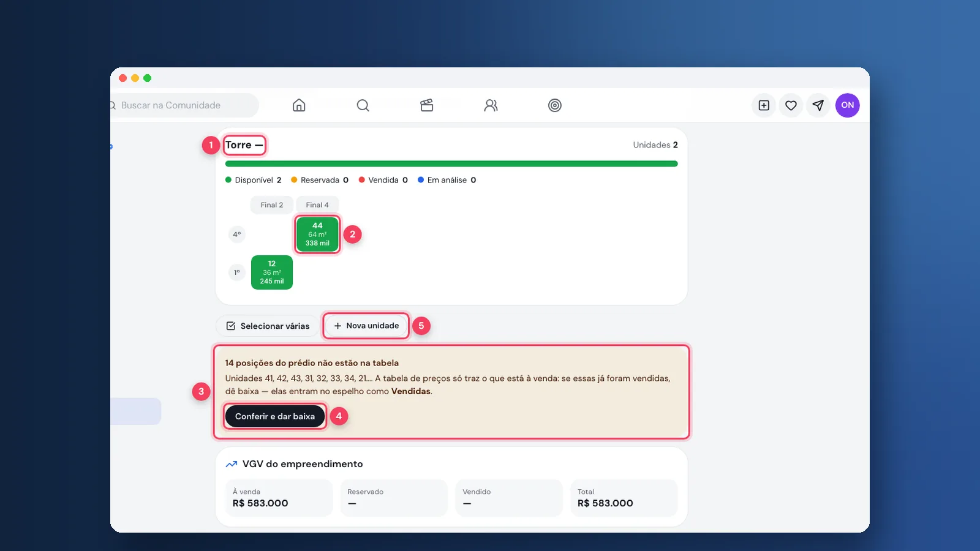The height and width of the screenshot is (551, 980).
Task: Click the Vendido value card
Action: (x=509, y=498)
